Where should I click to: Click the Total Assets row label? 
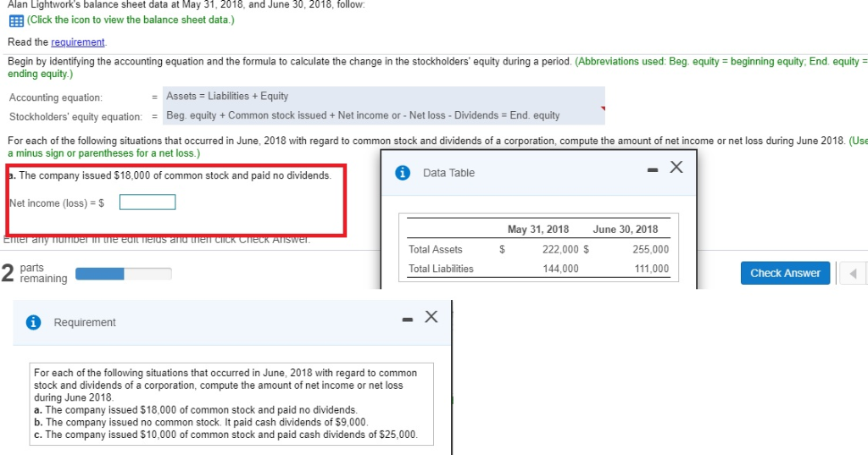click(x=435, y=250)
